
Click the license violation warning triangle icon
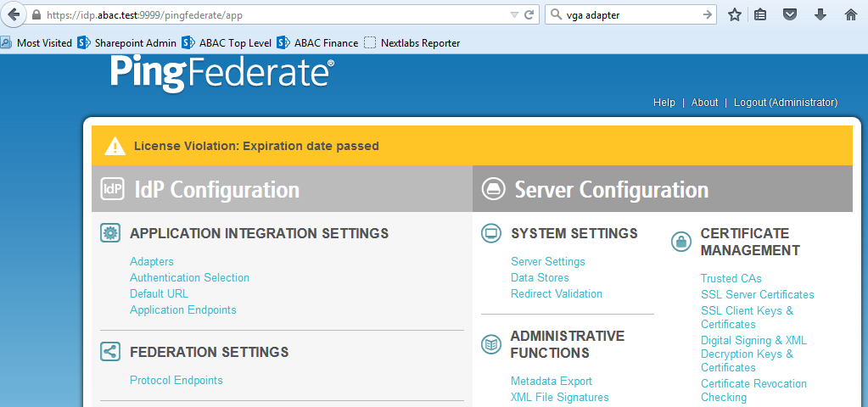pyautogui.click(x=115, y=146)
